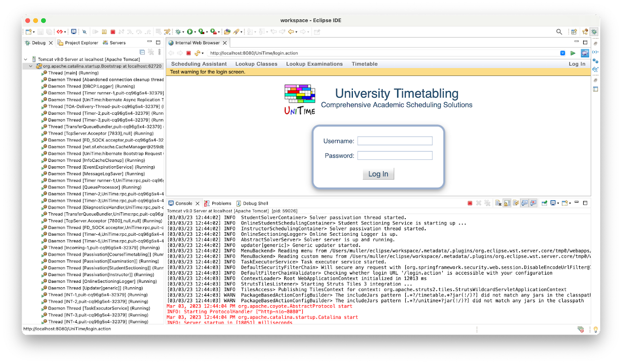This screenshot has height=364, width=622.
Task: Click the Password input field
Action: point(395,156)
